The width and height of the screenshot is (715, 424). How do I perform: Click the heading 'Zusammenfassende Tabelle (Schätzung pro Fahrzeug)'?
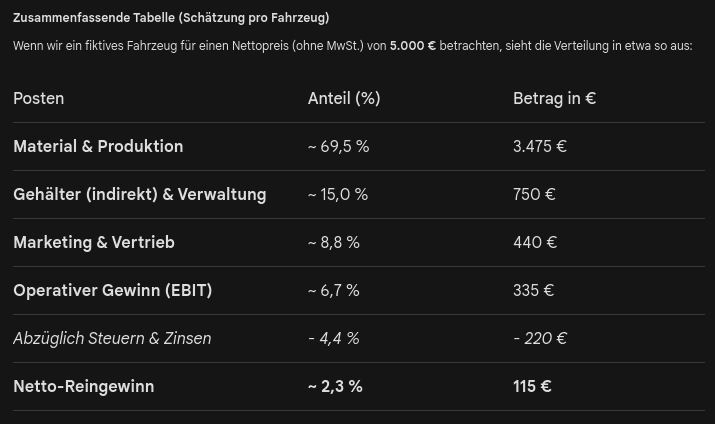(171, 18)
